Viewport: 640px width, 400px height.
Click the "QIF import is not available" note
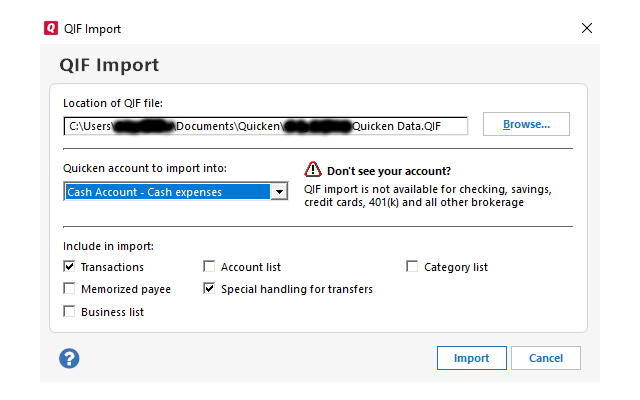click(x=428, y=196)
